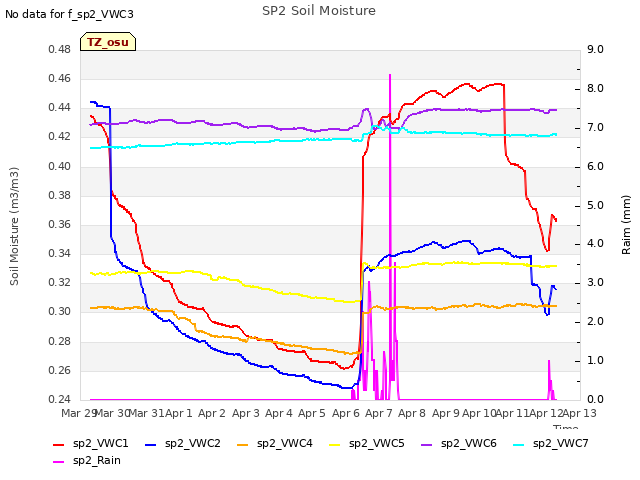Click the 6.0 rain axis tick label
Viewport: 640px width, 480px height.
[595, 167]
